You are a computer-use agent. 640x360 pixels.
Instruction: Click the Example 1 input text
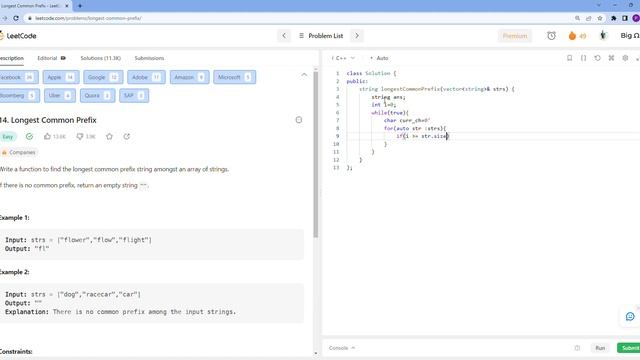[x=78, y=240]
